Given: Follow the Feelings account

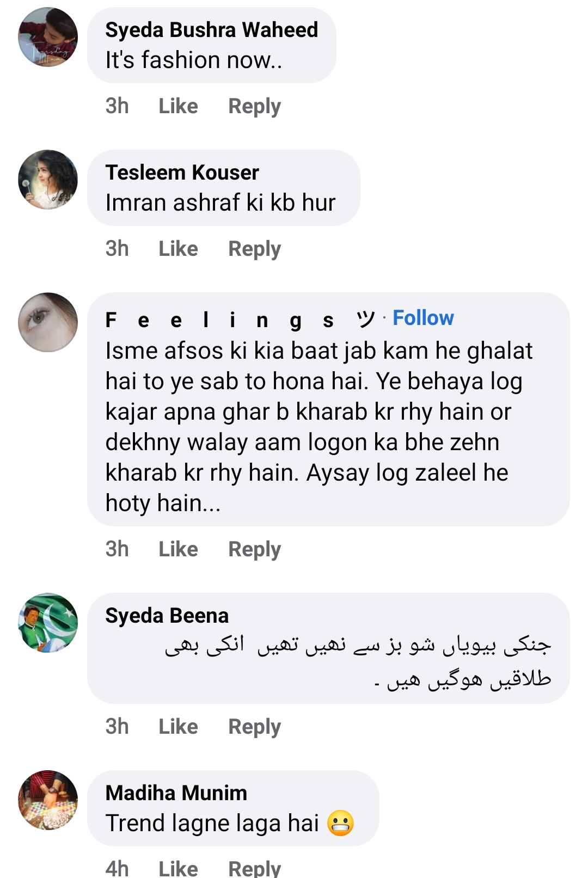Looking at the screenshot, I should [424, 318].
